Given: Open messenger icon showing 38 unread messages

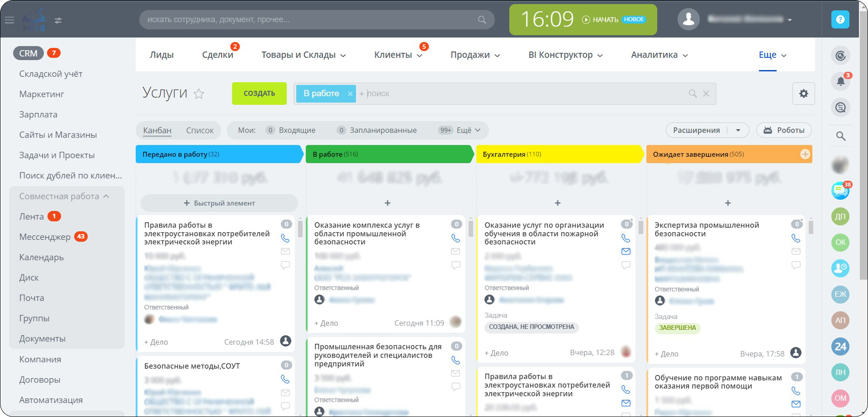Looking at the screenshot, I should click(x=840, y=191).
